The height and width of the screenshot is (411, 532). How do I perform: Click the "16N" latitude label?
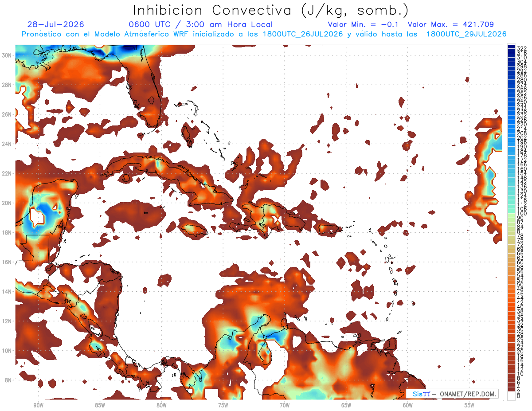(8, 262)
